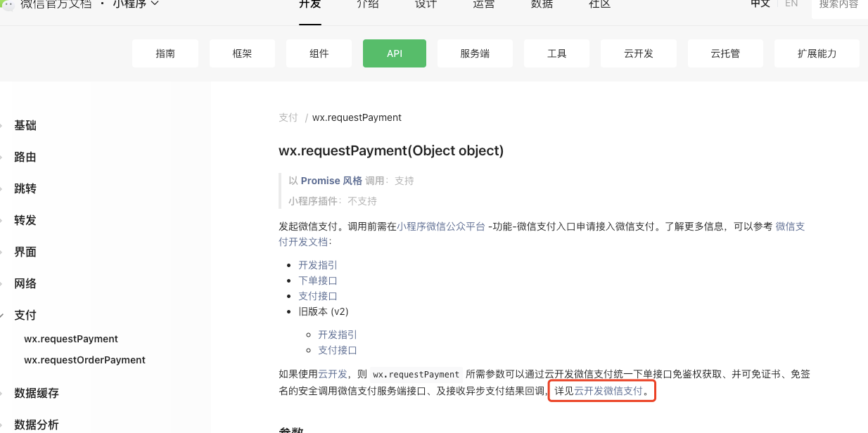Screen dimensions: 868x433
Task: Expand the 路由 sidebar category
Action: [25, 157]
